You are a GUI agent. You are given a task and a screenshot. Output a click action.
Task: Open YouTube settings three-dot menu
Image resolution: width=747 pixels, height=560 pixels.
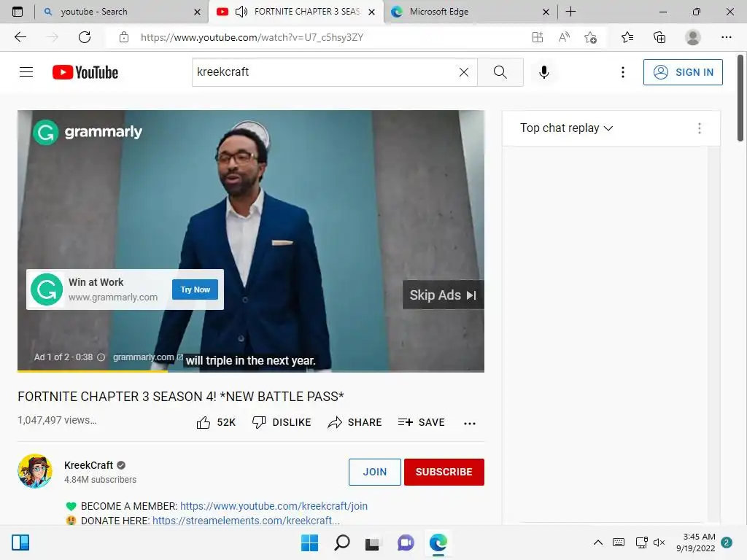click(623, 72)
